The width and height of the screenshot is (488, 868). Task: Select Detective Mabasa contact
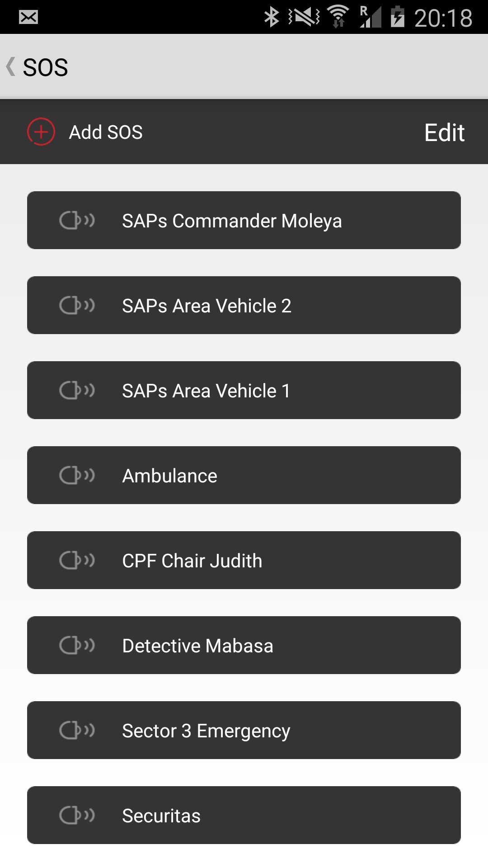(244, 645)
